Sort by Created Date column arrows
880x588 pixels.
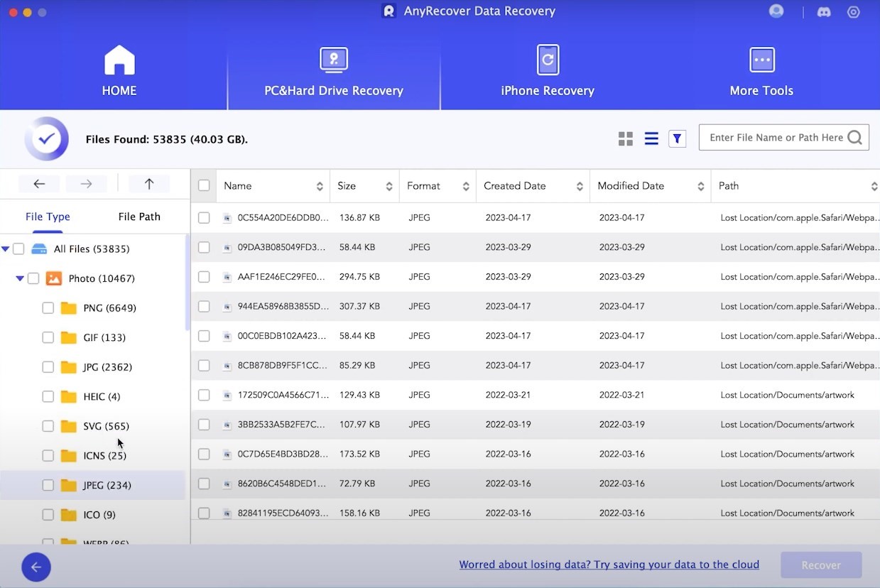coord(580,186)
